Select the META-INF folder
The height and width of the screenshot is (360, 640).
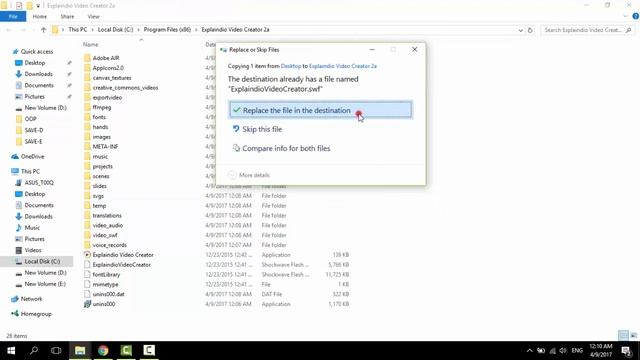105,147
